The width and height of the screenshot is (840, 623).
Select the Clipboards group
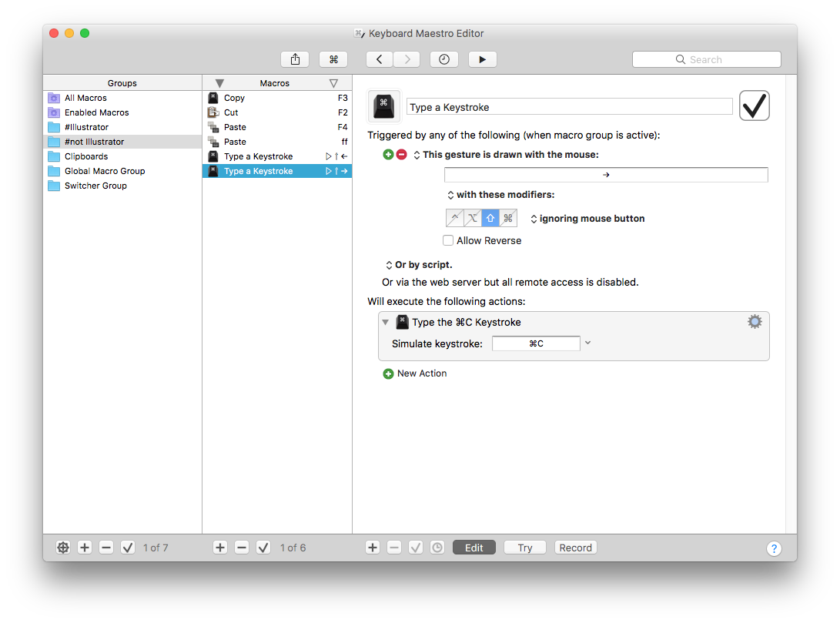[x=122, y=156]
